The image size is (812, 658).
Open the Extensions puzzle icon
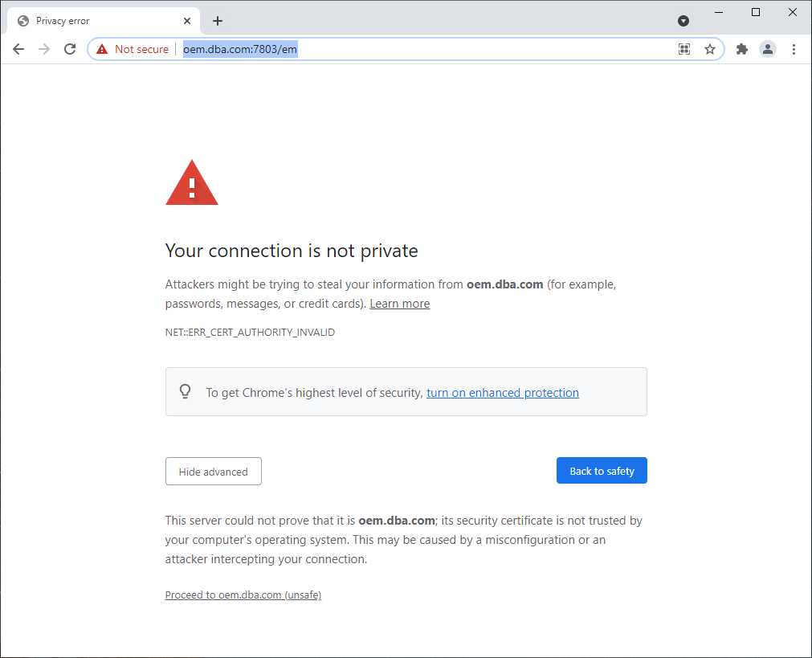pos(742,49)
